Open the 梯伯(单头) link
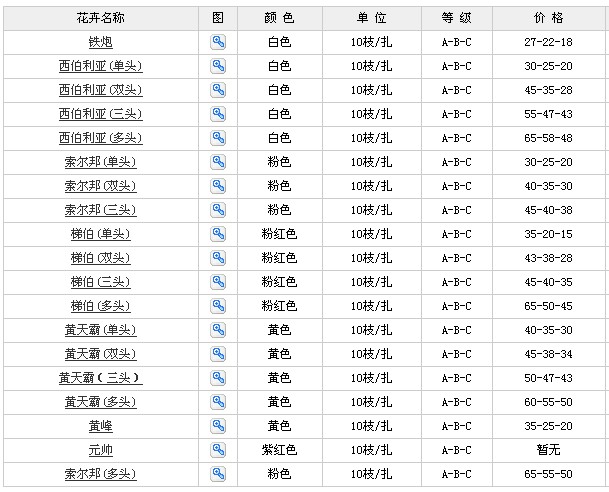609x492 pixels. click(101, 234)
